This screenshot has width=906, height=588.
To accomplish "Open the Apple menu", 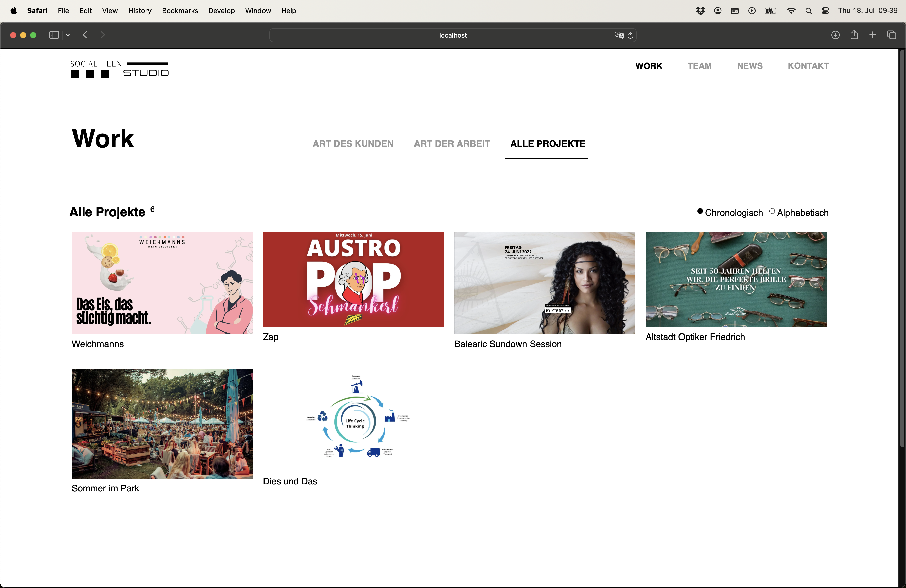I will [x=14, y=11].
